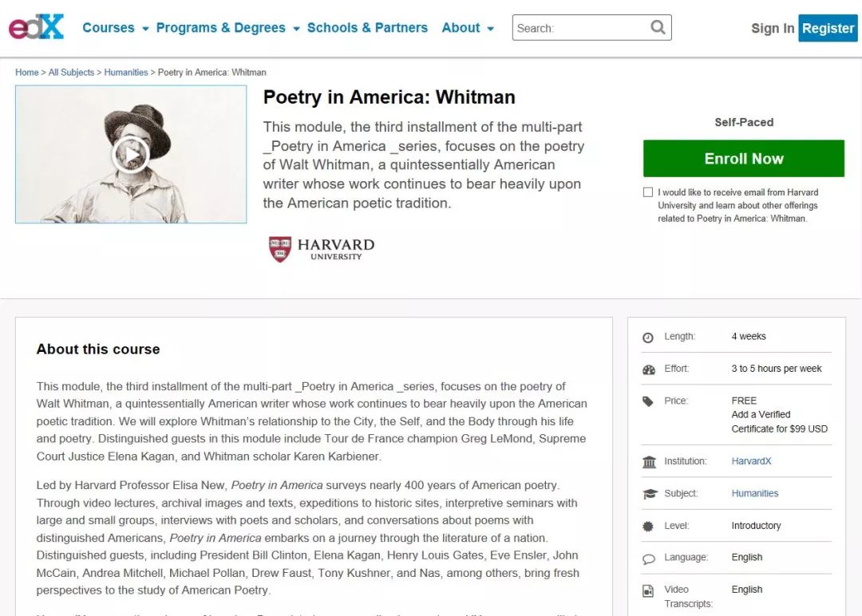Click the institution building icon

(x=648, y=462)
